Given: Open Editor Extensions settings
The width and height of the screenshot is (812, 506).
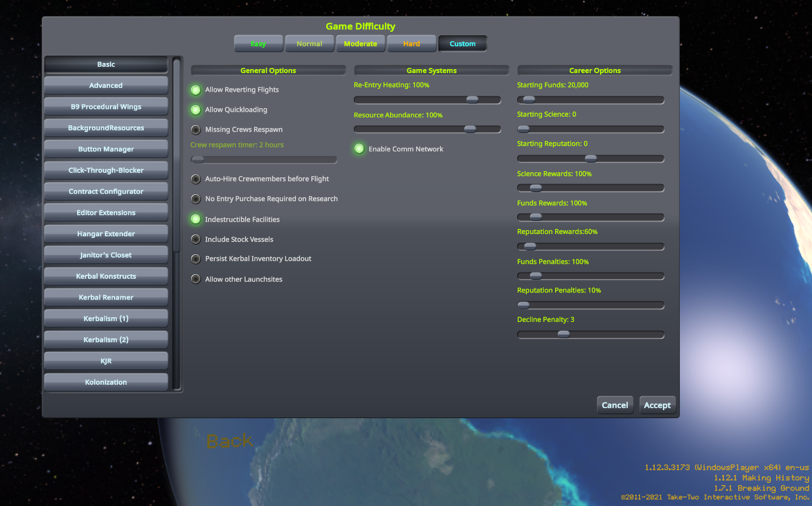Looking at the screenshot, I should (x=106, y=212).
